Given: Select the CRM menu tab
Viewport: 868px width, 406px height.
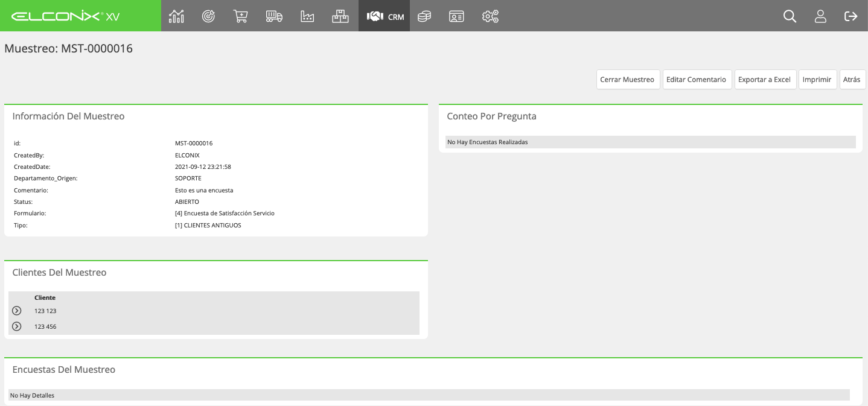Looking at the screenshot, I should coord(385,16).
